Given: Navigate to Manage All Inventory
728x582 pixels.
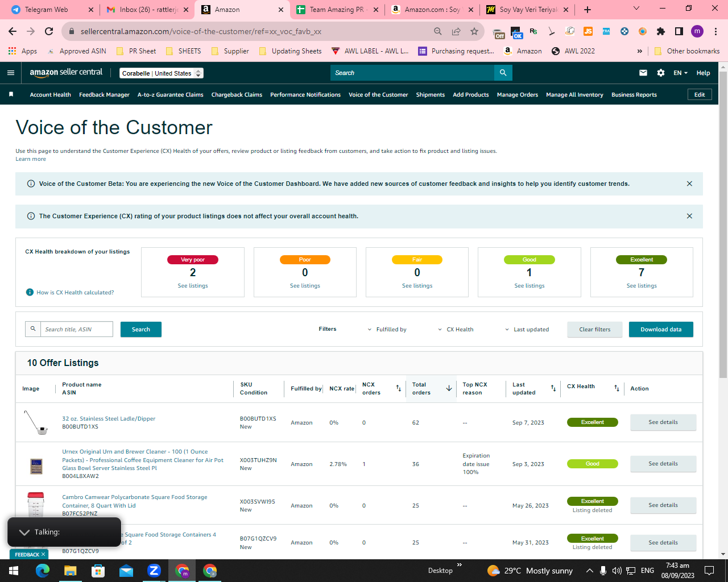Looking at the screenshot, I should tap(574, 94).
